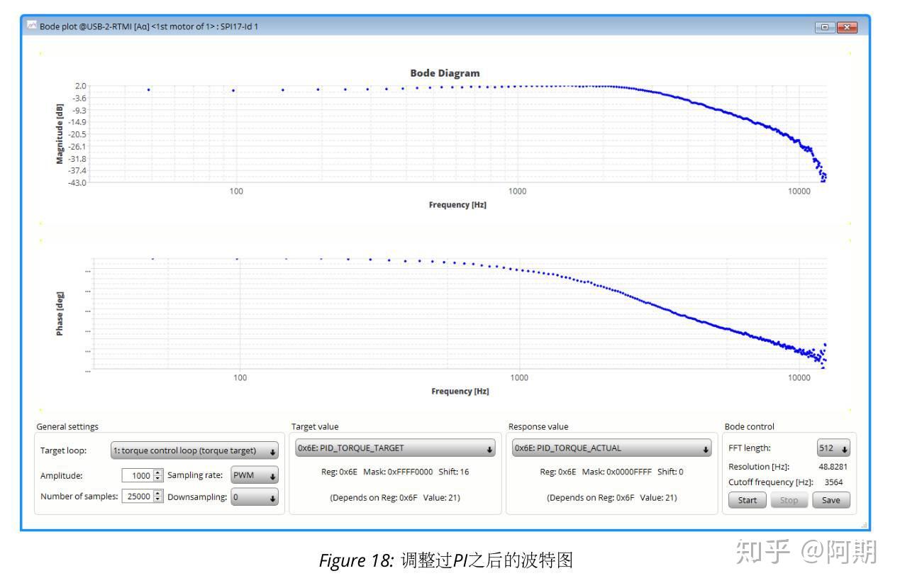Decrease Number of samples using its down arrow
900x588 pixels.
click(x=157, y=500)
